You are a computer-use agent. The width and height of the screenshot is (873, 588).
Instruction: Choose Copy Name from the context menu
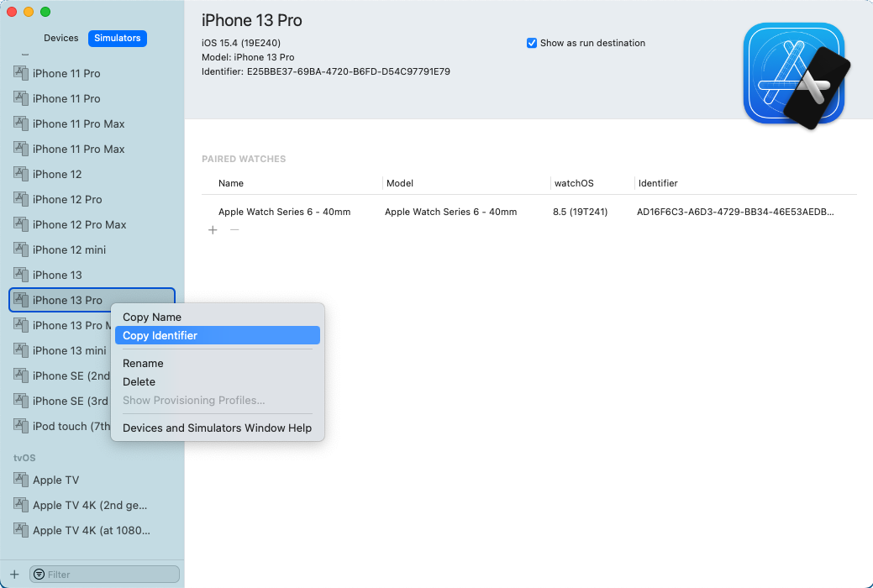click(151, 317)
